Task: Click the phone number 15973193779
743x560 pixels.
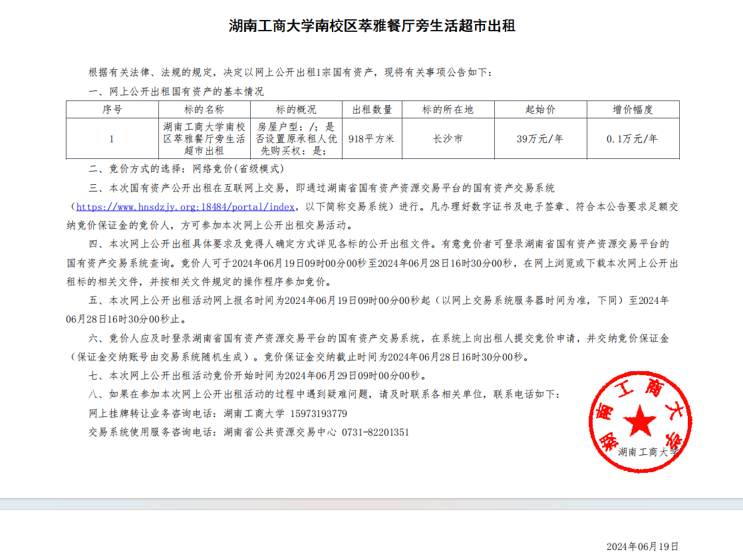Action: (x=319, y=414)
